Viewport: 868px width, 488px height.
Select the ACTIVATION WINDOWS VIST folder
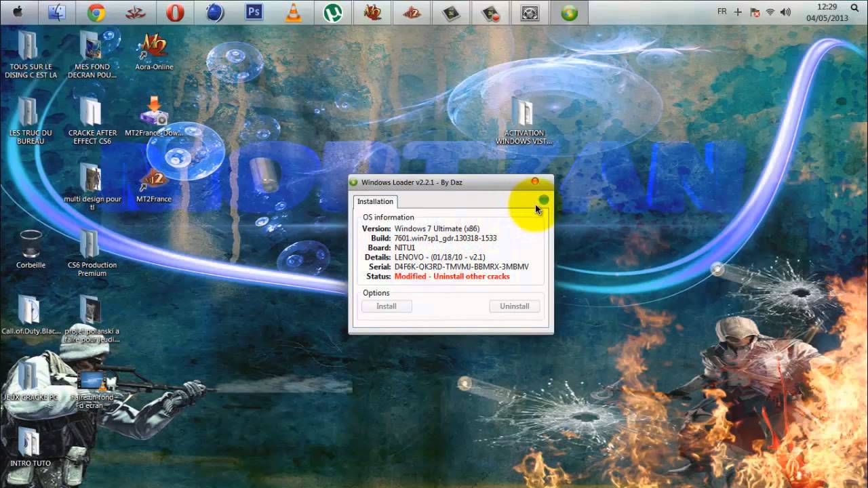(x=524, y=121)
